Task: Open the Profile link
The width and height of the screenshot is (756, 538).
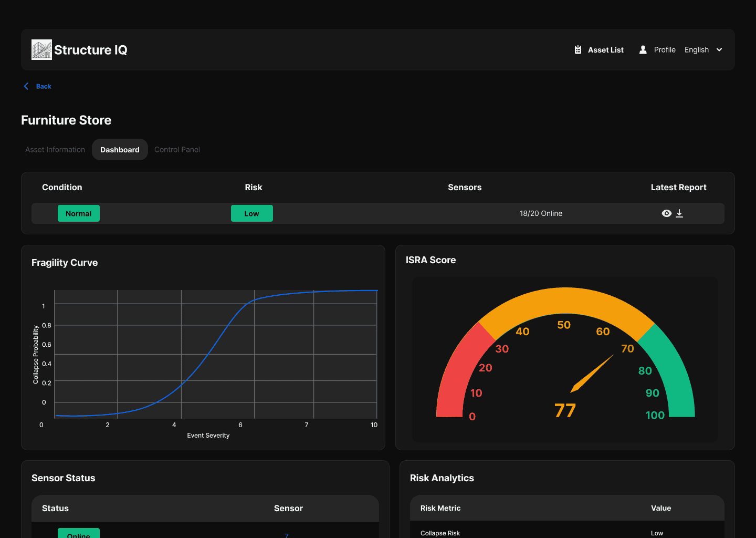Action: pos(665,50)
